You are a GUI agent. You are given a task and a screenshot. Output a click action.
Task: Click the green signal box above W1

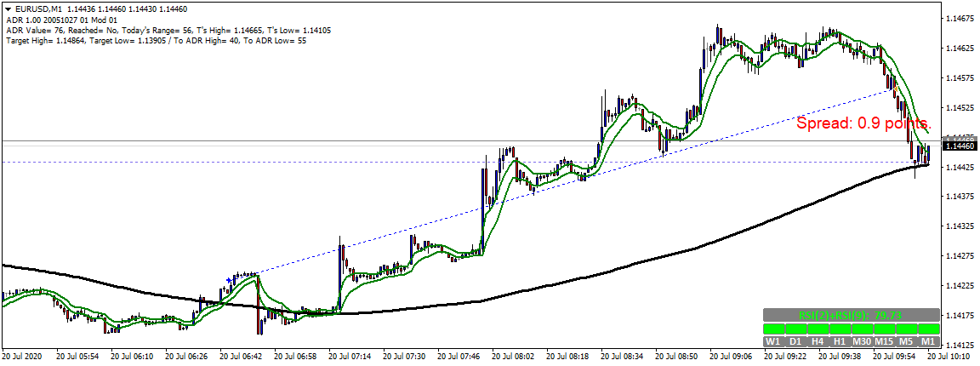click(774, 329)
